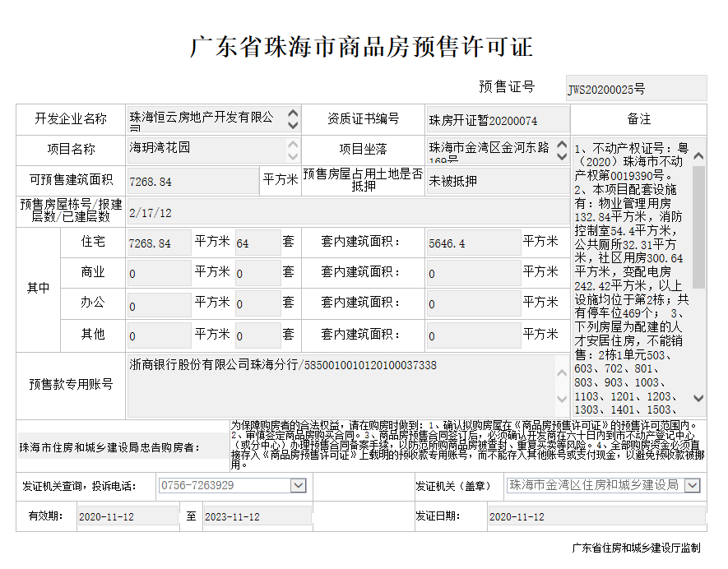
Task: Select the residential unit count field showing 64
Action: point(257,243)
